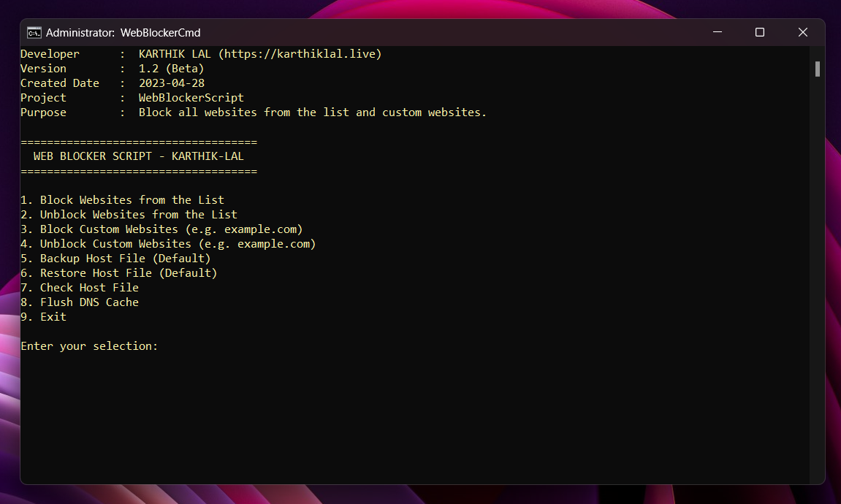Click '6. Restore Host File (Default)'
This screenshot has width=841, height=504.
[x=118, y=273]
